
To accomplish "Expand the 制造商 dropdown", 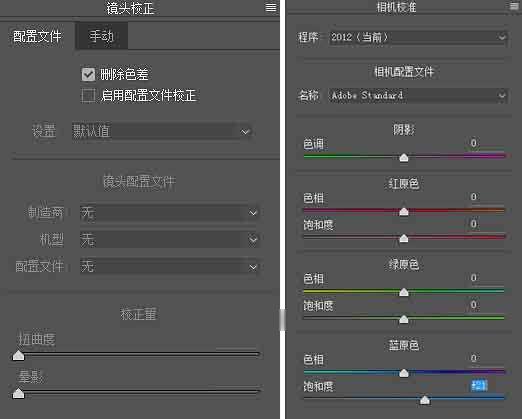I will (x=169, y=212).
